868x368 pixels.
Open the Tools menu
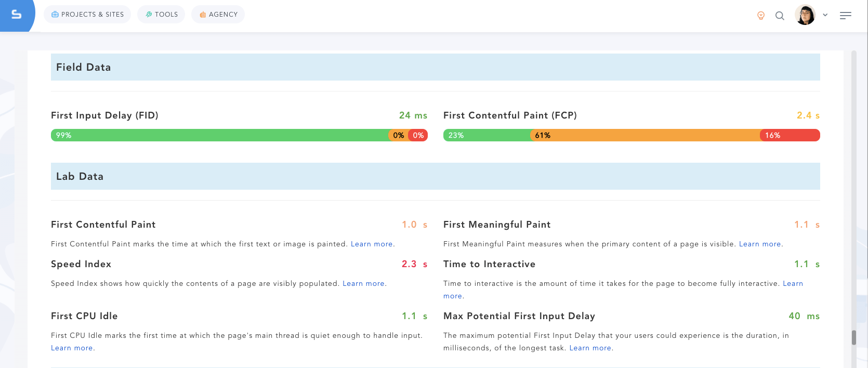[161, 15]
